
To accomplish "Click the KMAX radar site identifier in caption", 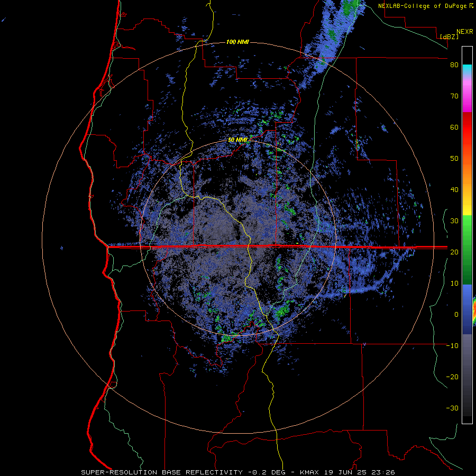I will pyautogui.click(x=309, y=472).
